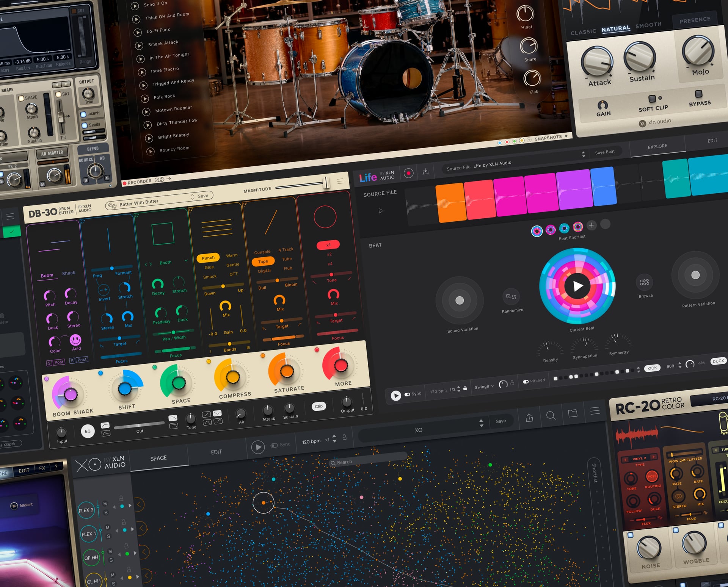Click the KICK channel pill in Life's sequencer

[652, 368]
